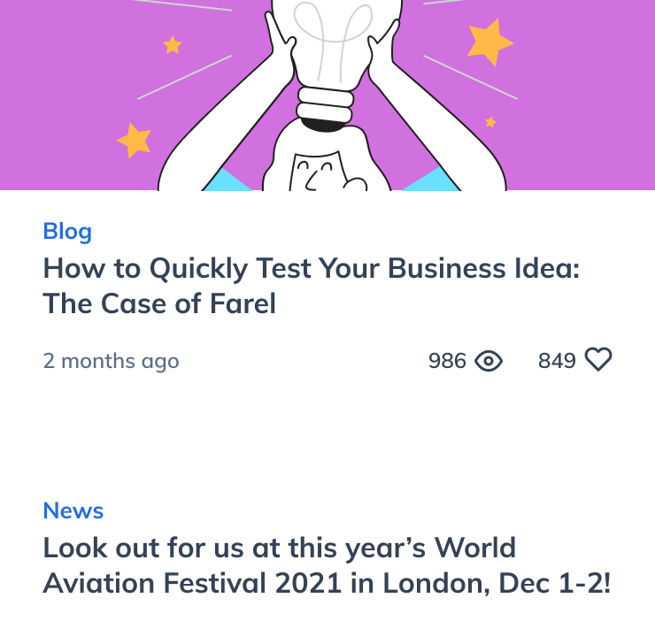The image size is (655, 644).
Task: Click the '2 months ago' timestamp
Action: pos(111,361)
